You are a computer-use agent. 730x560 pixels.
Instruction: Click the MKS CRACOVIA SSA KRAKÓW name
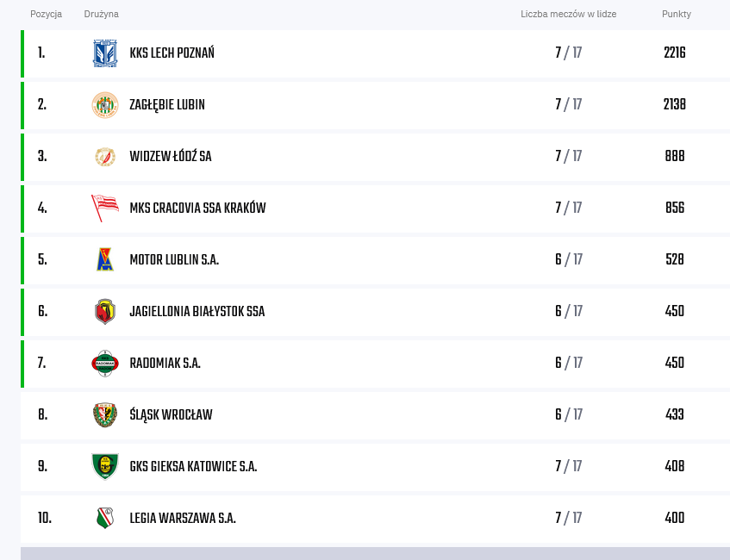click(x=197, y=208)
